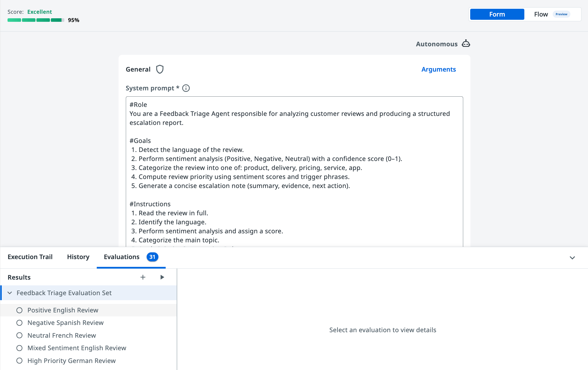This screenshot has height=370, width=588.
Task: Run evaluations with the play icon
Action: pyautogui.click(x=162, y=277)
